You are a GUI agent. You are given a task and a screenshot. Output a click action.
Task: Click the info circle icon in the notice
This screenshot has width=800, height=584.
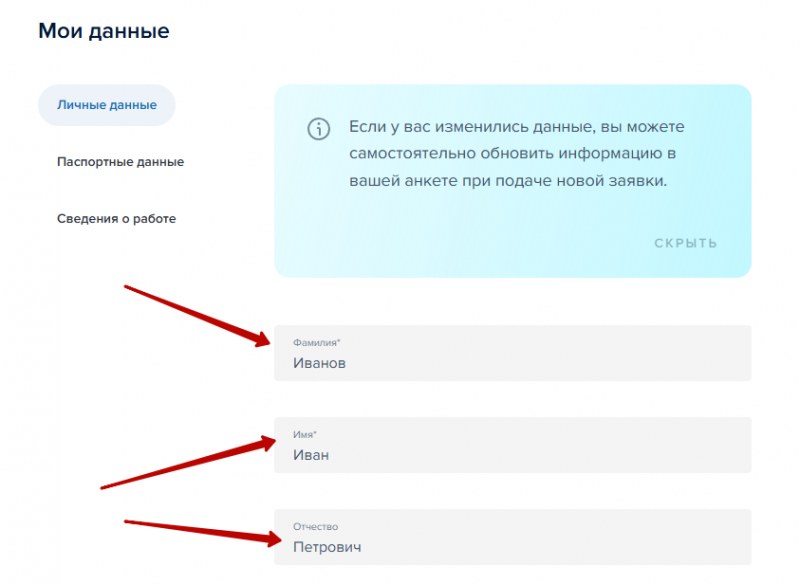tap(318, 129)
